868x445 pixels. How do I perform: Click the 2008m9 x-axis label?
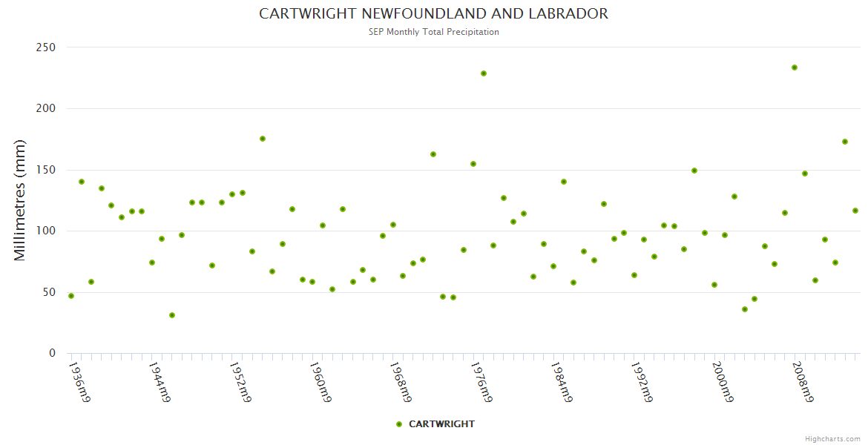tap(803, 381)
